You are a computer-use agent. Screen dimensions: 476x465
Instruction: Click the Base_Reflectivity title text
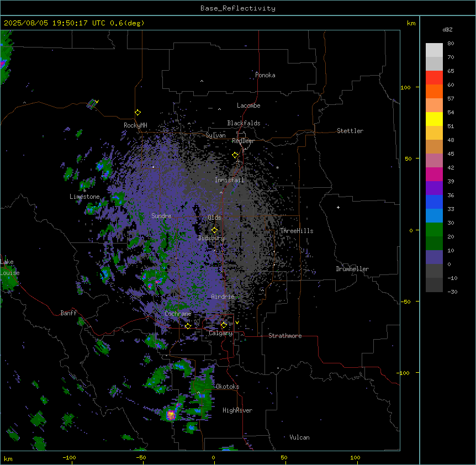pyautogui.click(x=238, y=8)
